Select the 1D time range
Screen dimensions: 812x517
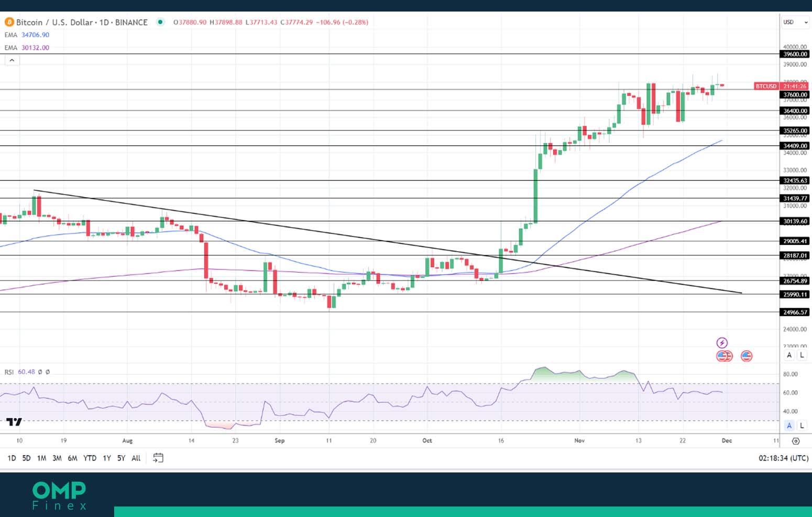click(12, 458)
